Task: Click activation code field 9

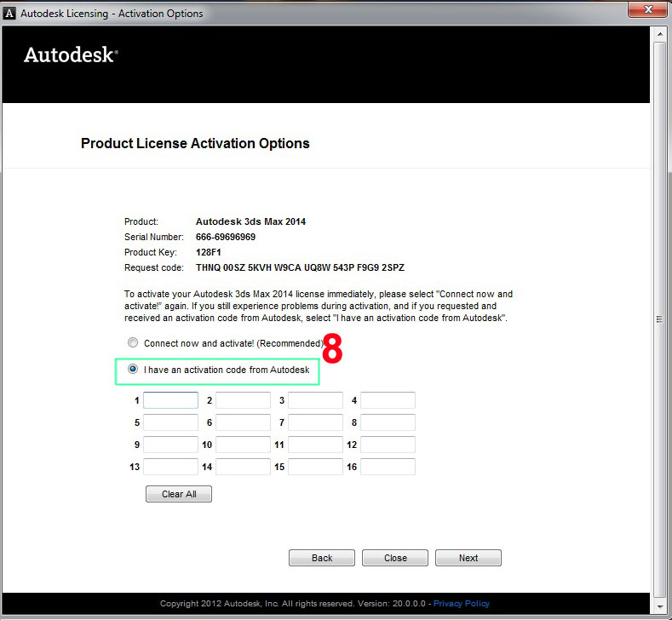Action: (170, 445)
